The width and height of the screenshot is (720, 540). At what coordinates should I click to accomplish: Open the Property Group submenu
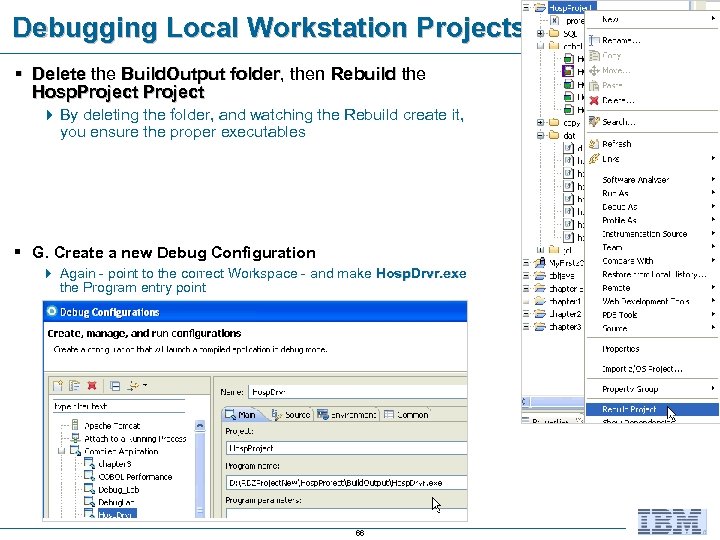652,389
